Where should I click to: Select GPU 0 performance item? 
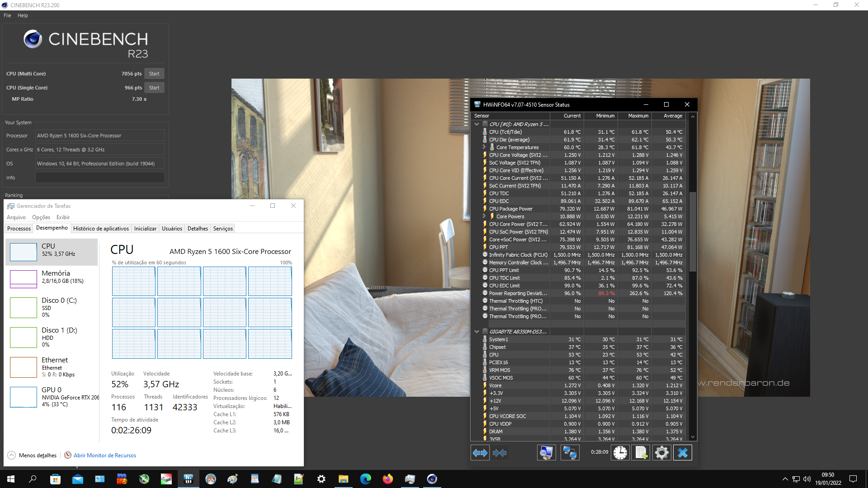(52, 397)
